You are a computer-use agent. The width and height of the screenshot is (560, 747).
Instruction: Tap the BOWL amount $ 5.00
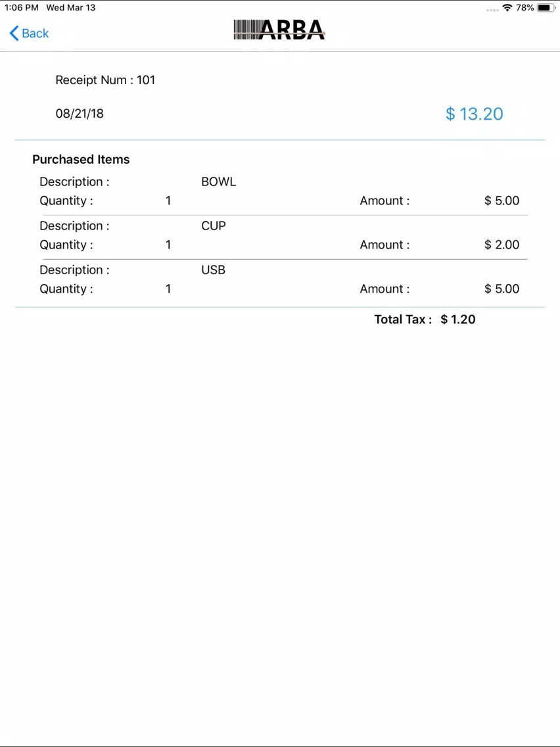coord(502,201)
